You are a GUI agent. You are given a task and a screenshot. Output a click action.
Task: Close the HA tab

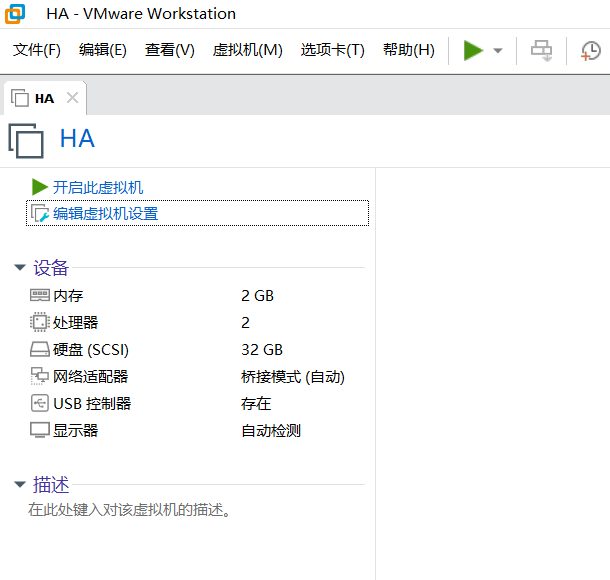pyautogui.click(x=72, y=98)
